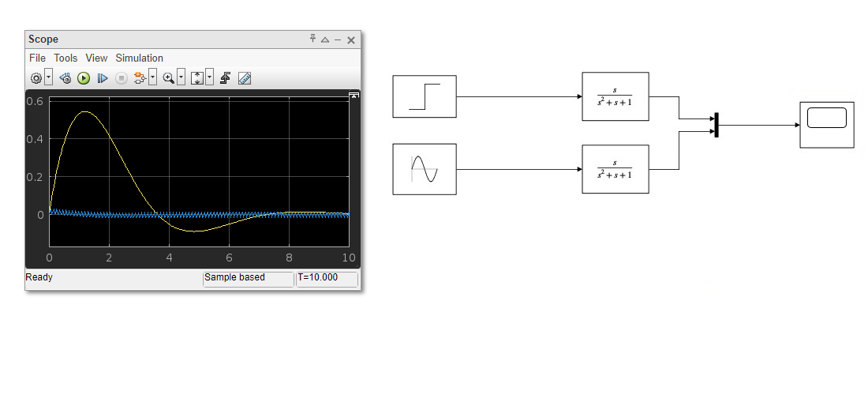Open Scope configuration properties gear icon
This screenshot has height=410, width=868.
(x=36, y=78)
